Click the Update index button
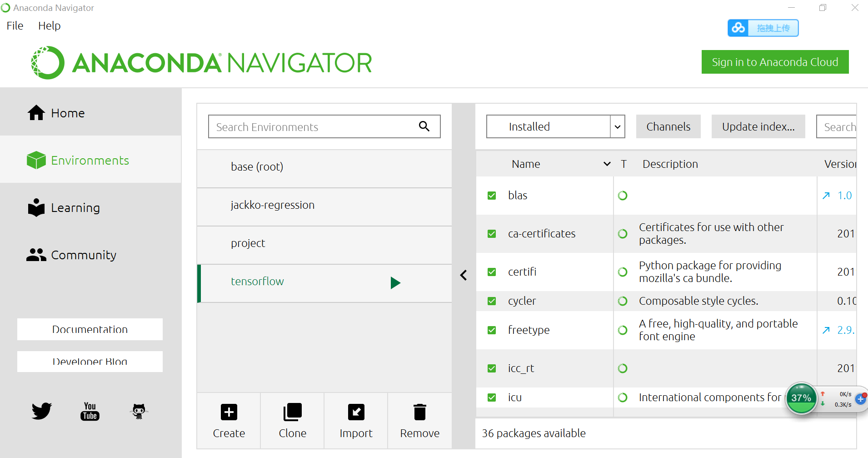The width and height of the screenshot is (868, 458). (758, 126)
